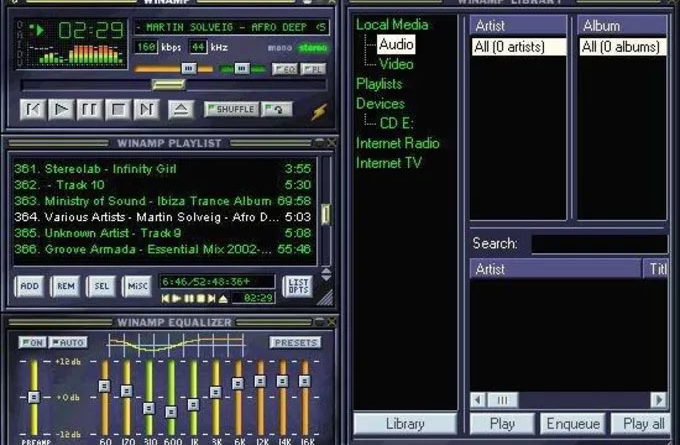Toggle the repeat button next to Shuffle
The height and width of the screenshot is (445, 680).
(277, 109)
